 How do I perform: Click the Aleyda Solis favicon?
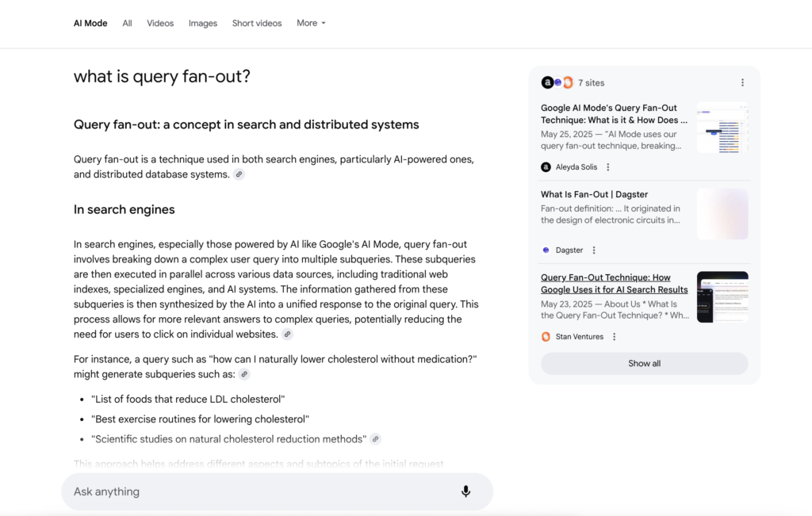546,167
